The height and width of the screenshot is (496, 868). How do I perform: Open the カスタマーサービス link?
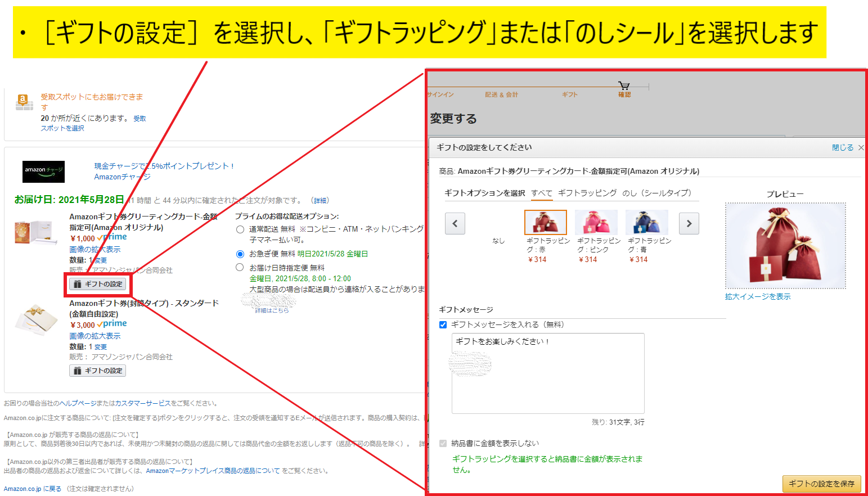pyautogui.click(x=143, y=403)
